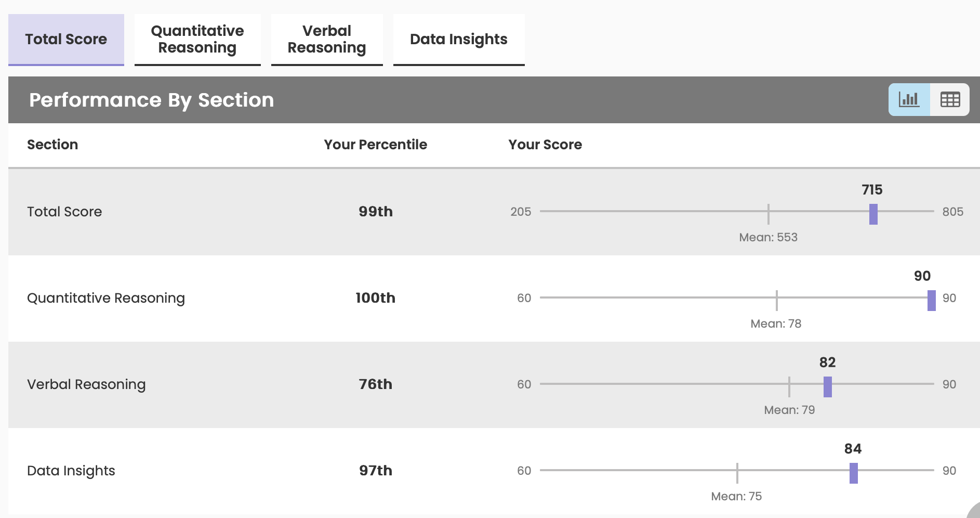Image resolution: width=980 pixels, height=518 pixels.
Task: Select the bar chart view icon
Action: 908,99
